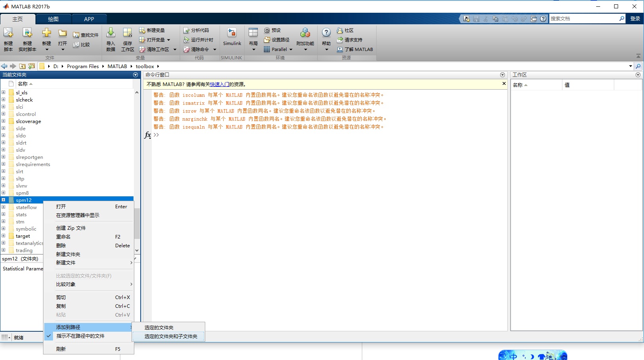
Task: Click 请求支持 (Request Support)
Action: (349, 40)
